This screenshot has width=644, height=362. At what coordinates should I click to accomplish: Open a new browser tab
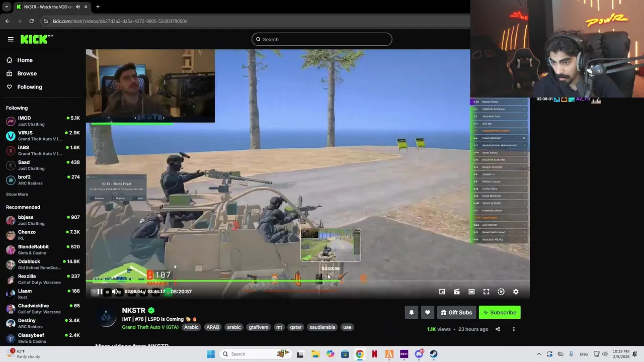(98, 7)
